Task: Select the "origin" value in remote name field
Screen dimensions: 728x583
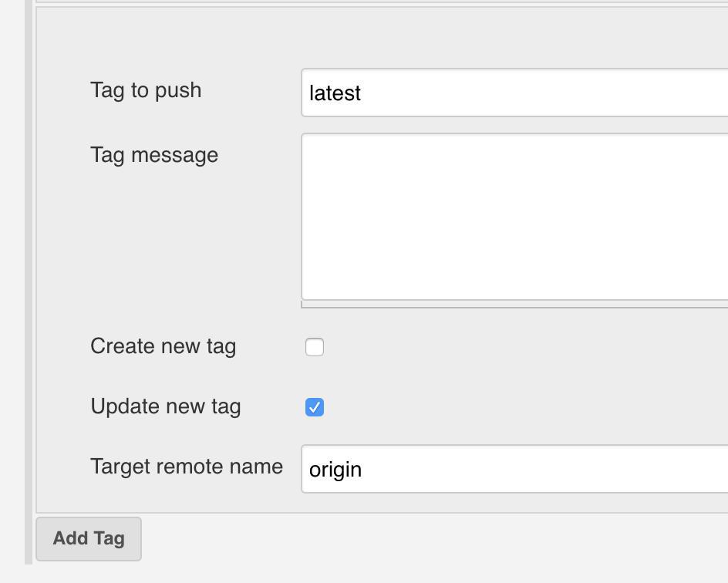Action: [335, 468]
